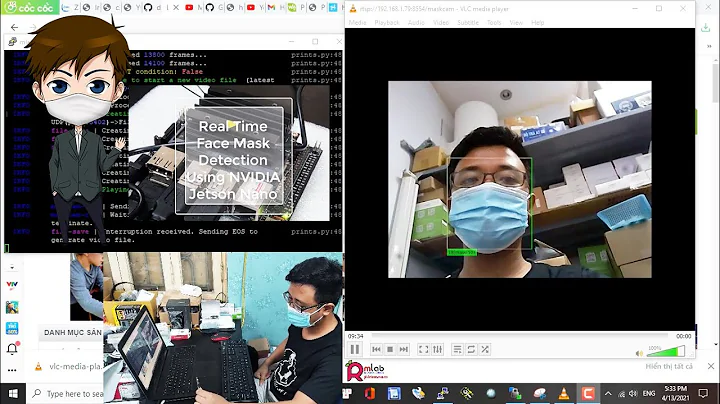Toggle loop mode in VLC
This screenshot has width=720, height=404.
[471, 349]
